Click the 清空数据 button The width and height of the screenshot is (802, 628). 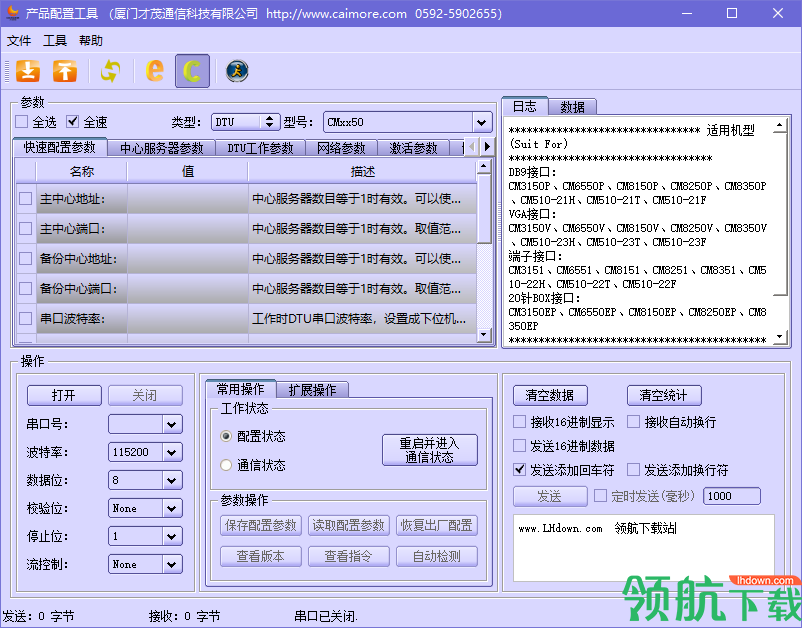click(x=550, y=395)
